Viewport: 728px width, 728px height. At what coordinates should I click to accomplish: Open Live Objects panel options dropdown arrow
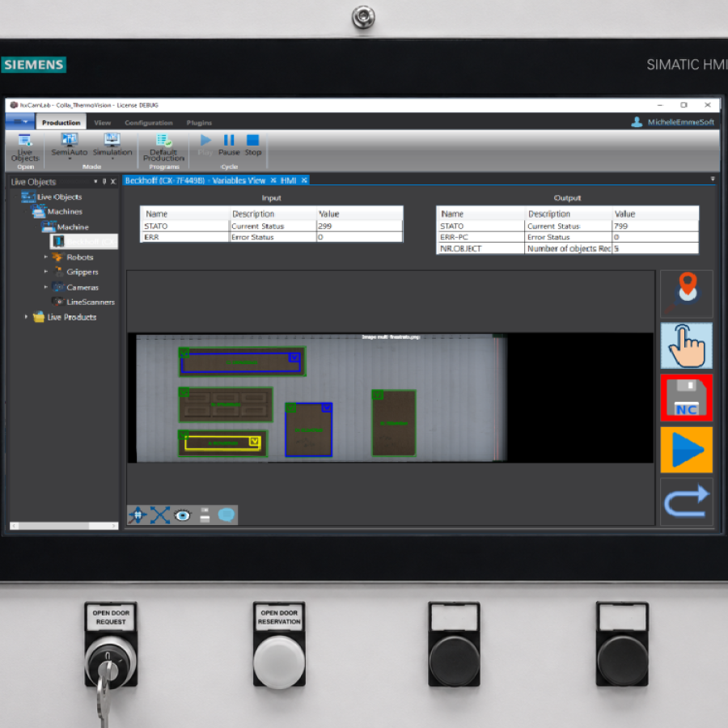(x=95, y=181)
